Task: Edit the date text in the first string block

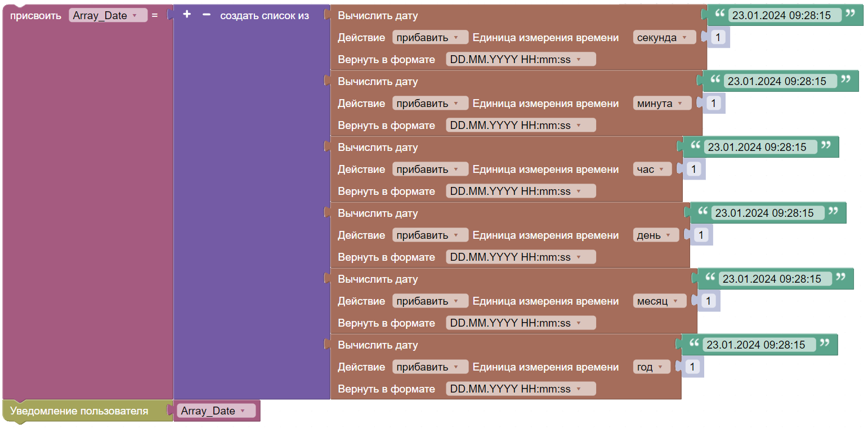Action: point(785,16)
